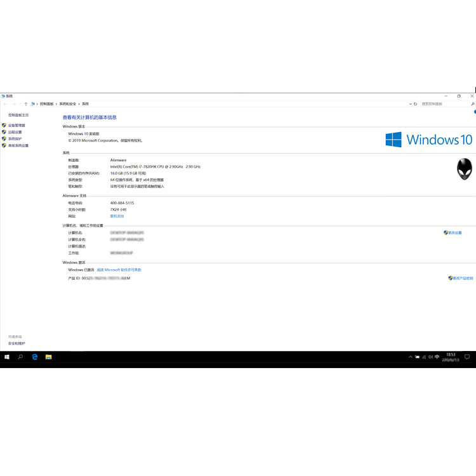Select 64 位操作系统 system type value

(x=137, y=180)
